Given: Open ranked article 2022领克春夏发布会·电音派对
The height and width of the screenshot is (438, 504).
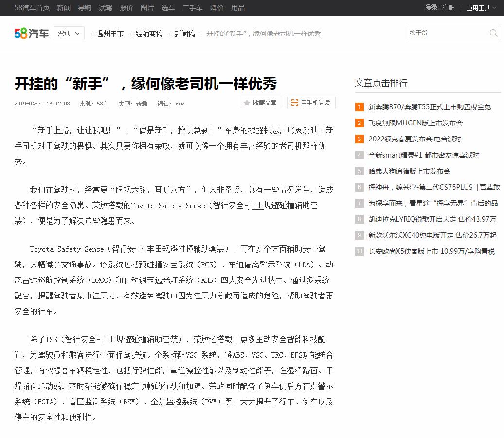Looking at the screenshot, I should tap(414, 139).
